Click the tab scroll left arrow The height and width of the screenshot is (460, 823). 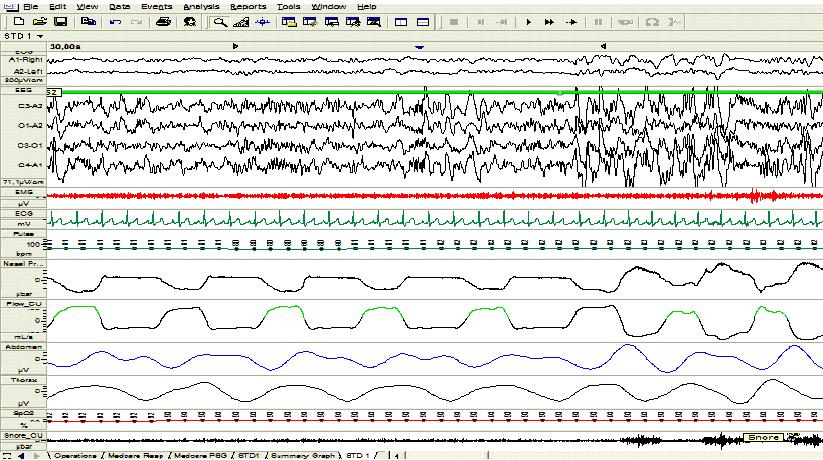tap(21, 456)
